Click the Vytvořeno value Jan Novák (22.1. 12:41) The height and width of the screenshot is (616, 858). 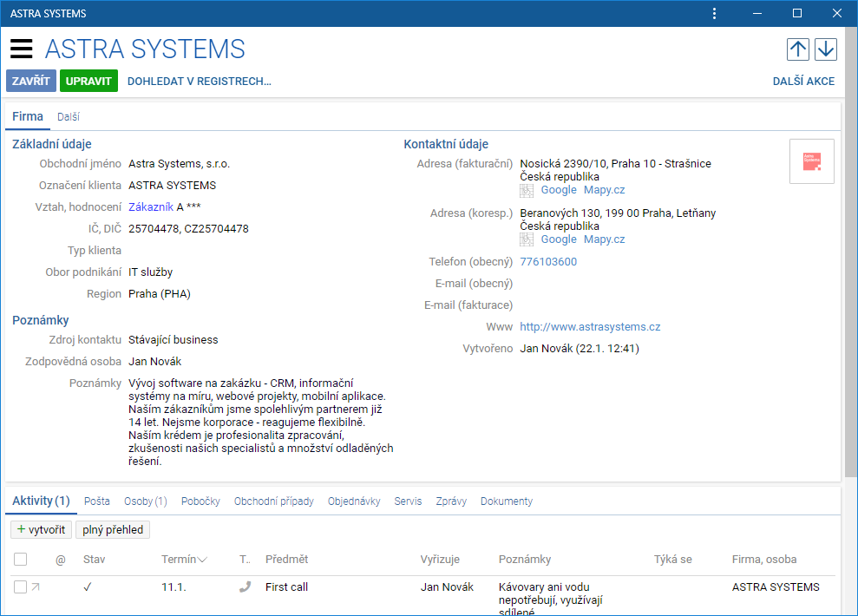point(580,349)
